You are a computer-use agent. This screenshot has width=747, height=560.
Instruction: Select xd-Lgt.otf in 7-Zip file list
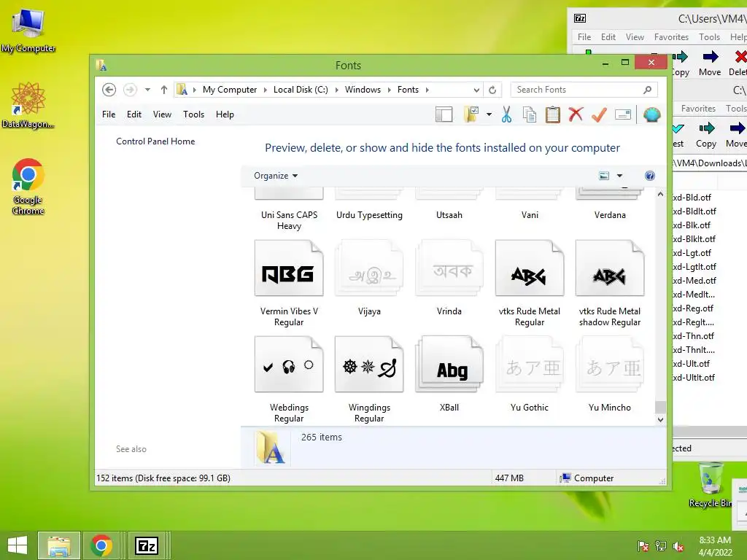coord(692,253)
